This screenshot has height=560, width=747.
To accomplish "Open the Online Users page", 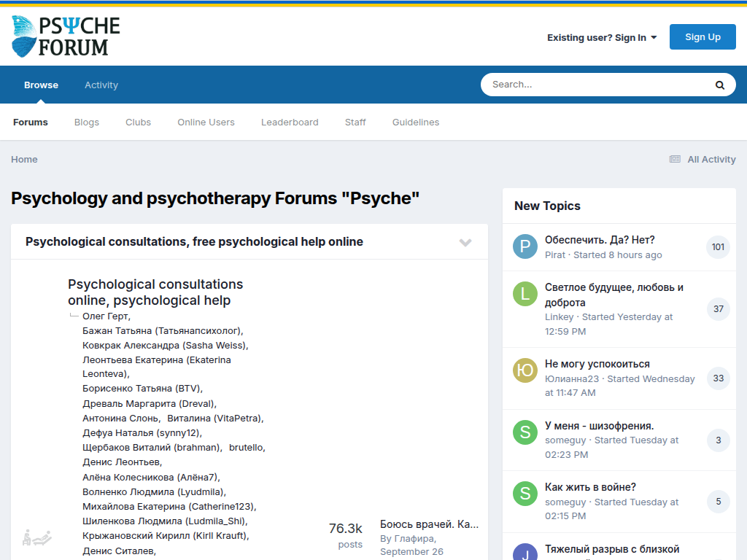I will pyautogui.click(x=206, y=122).
